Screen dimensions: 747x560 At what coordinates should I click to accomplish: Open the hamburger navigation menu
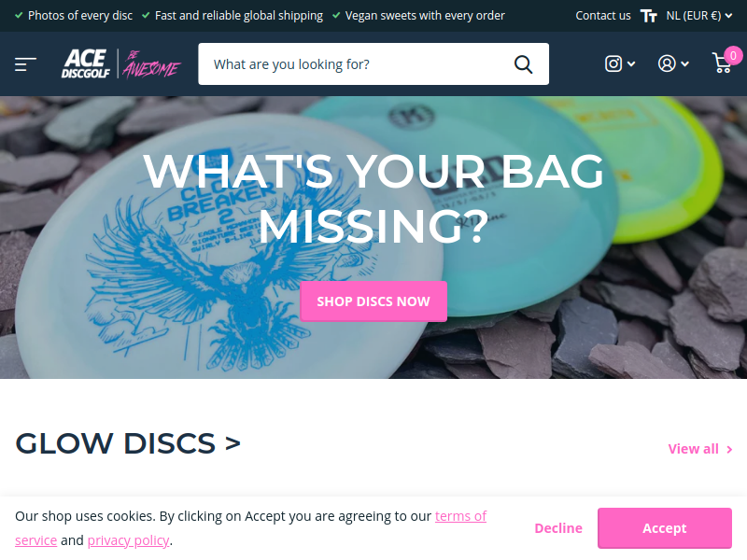[x=25, y=63]
